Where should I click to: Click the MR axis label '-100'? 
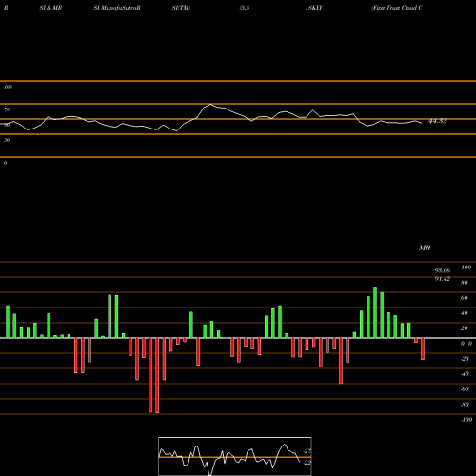466,420
